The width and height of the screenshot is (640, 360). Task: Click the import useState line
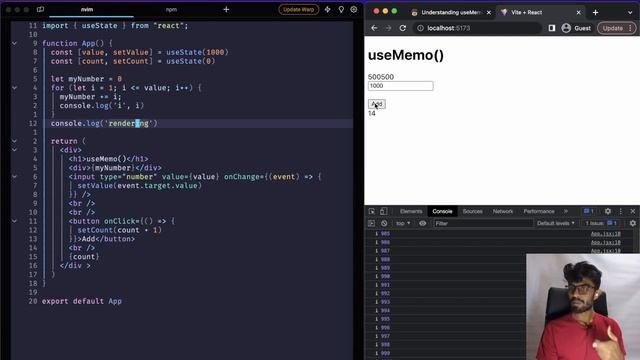[x=115, y=26]
